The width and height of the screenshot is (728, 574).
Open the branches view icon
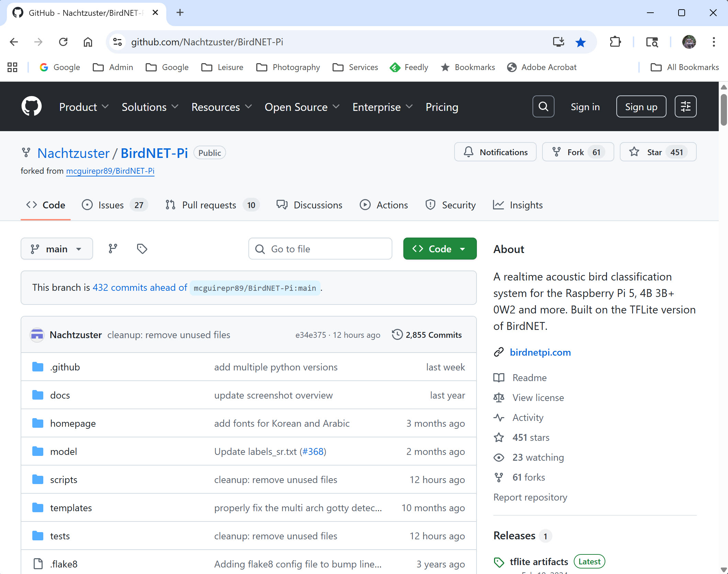pyautogui.click(x=113, y=249)
